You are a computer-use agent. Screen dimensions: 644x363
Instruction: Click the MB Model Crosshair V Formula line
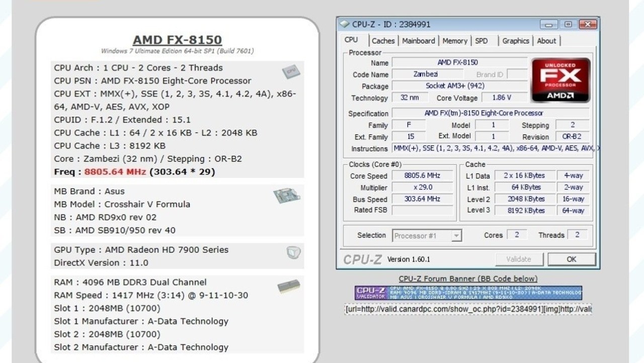[x=122, y=205]
